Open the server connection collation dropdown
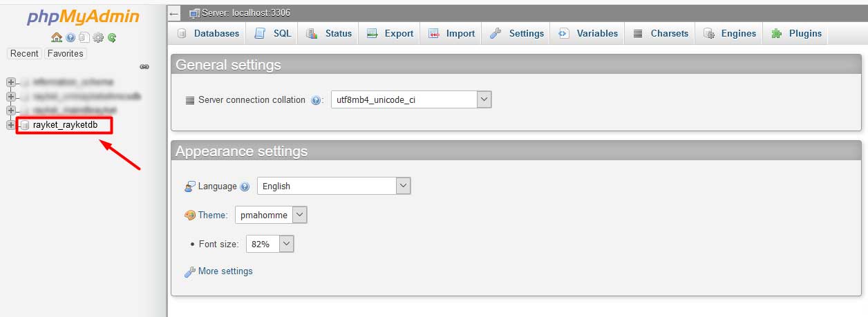 tap(411, 99)
